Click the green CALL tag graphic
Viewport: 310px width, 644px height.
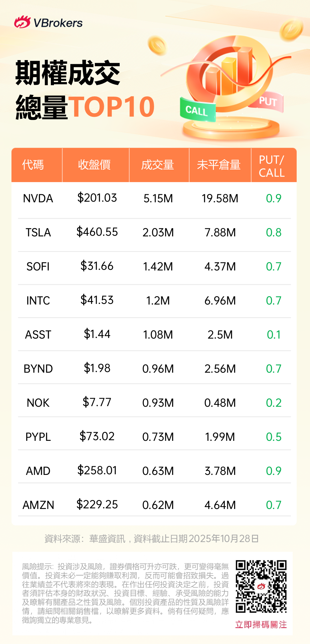[x=197, y=110]
